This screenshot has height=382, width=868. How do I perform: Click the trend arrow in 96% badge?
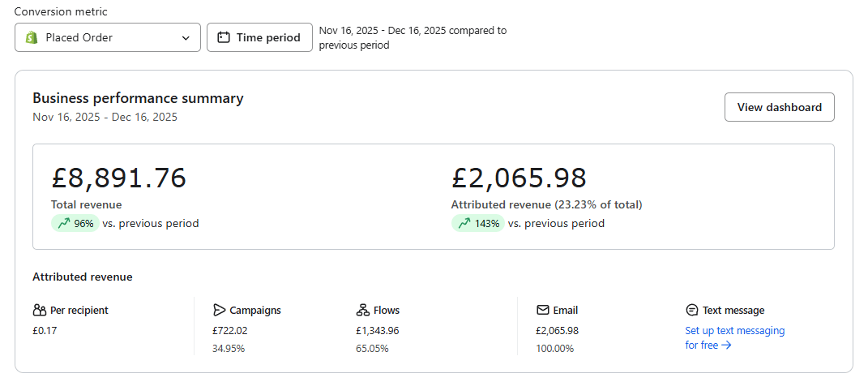tap(63, 223)
